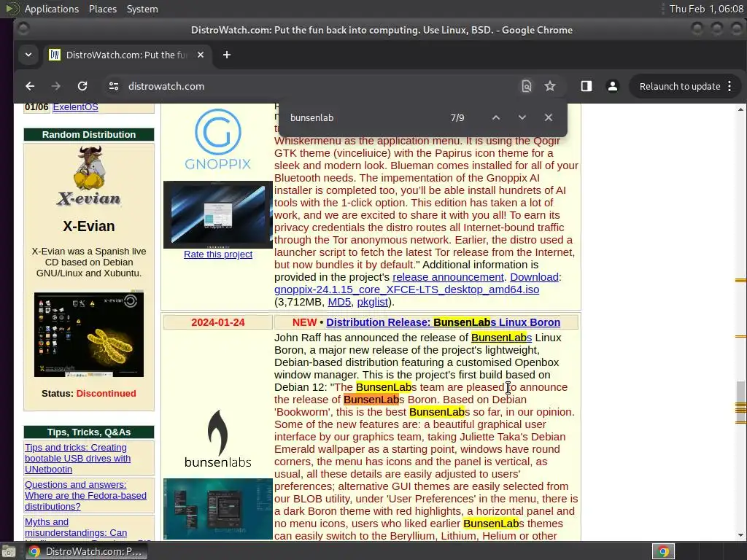Viewport: 747px width, 560px height.
Task: Open the pkglist link
Action: (x=373, y=302)
